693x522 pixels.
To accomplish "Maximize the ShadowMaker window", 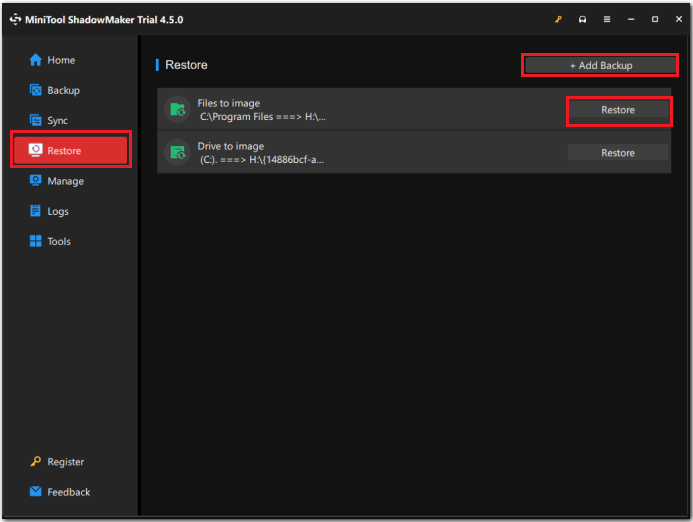I will tap(655, 19).
